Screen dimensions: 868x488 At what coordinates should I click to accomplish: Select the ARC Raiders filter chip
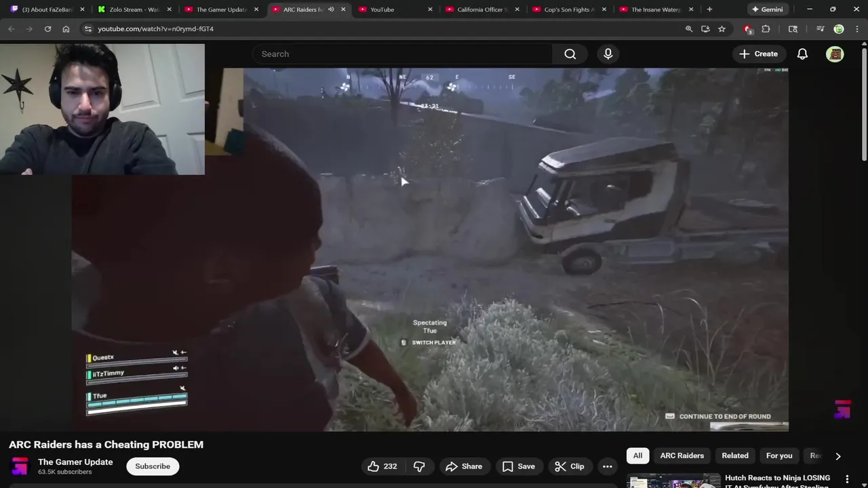(682, 455)
